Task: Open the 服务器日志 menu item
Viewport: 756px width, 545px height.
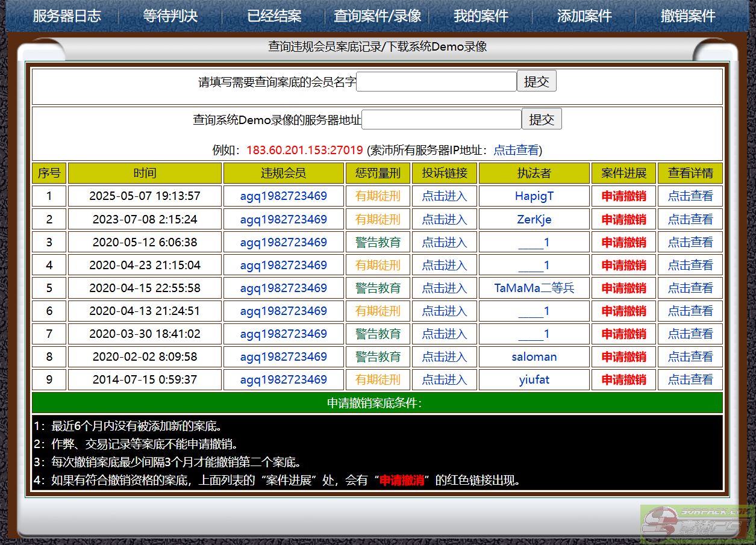Action: click(67, 16)
